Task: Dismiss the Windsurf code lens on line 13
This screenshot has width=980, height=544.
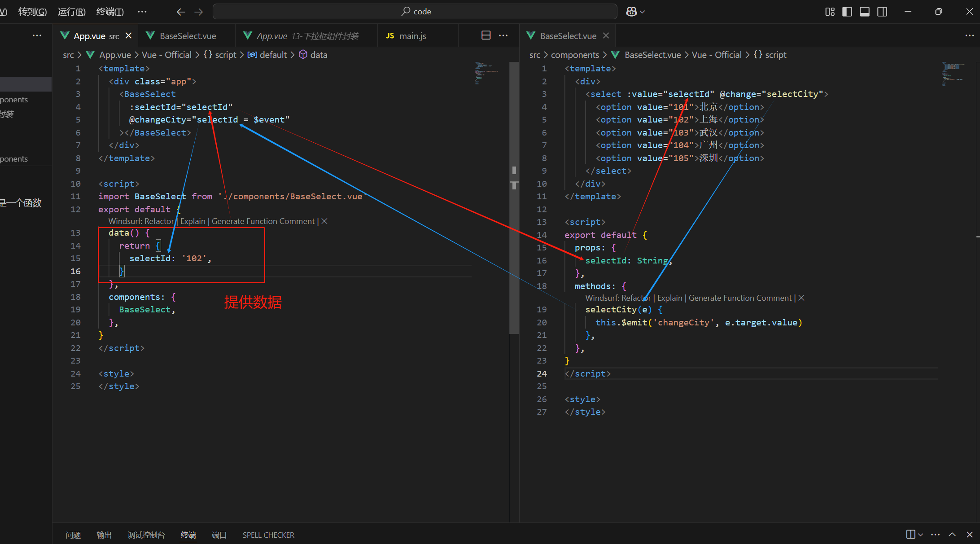Action: tap(324, 221)
